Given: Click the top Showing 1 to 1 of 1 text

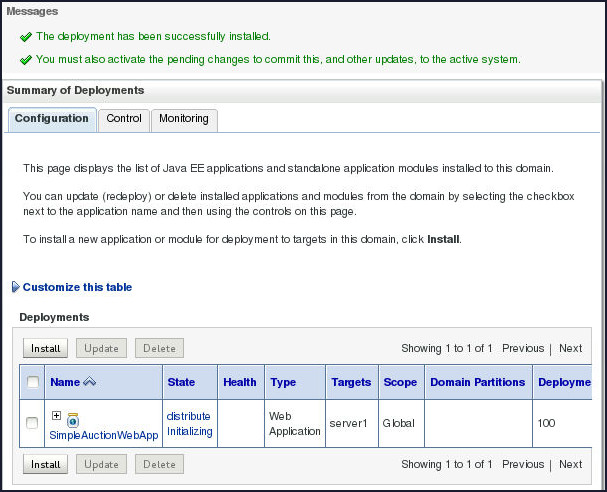Looking at the screenshot, I should pyautogui.click(x=447, y=348).
